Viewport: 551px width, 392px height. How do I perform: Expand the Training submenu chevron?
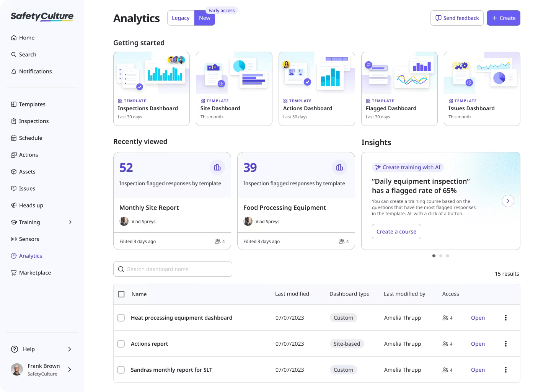[70, 222]
